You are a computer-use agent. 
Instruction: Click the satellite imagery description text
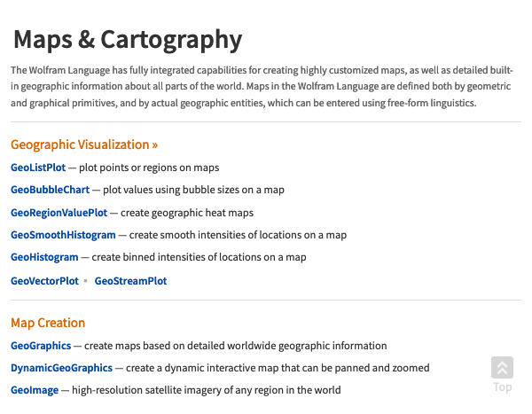click(207, 390)
